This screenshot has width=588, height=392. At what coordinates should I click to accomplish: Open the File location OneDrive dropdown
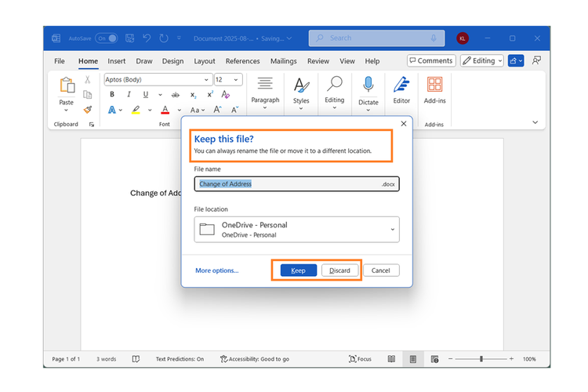[x=296, y=230]
